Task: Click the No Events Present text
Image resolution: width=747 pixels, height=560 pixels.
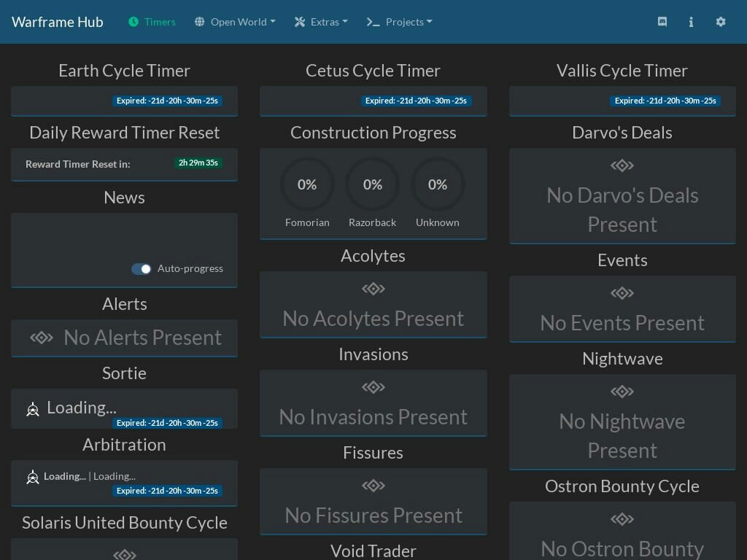Action: 622,323
